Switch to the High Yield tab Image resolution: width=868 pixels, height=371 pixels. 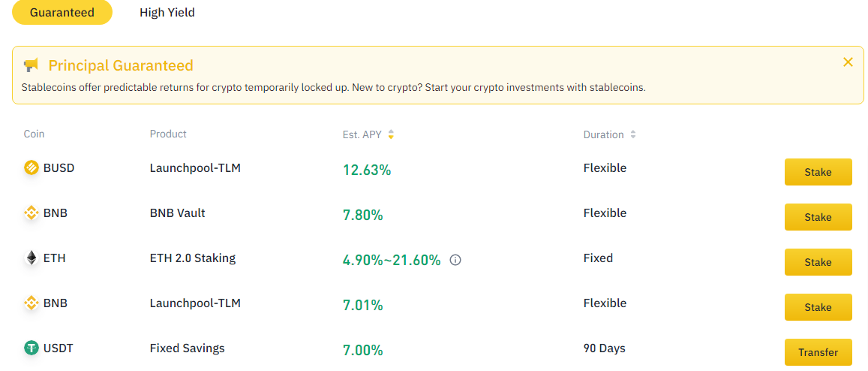(167, 12)
